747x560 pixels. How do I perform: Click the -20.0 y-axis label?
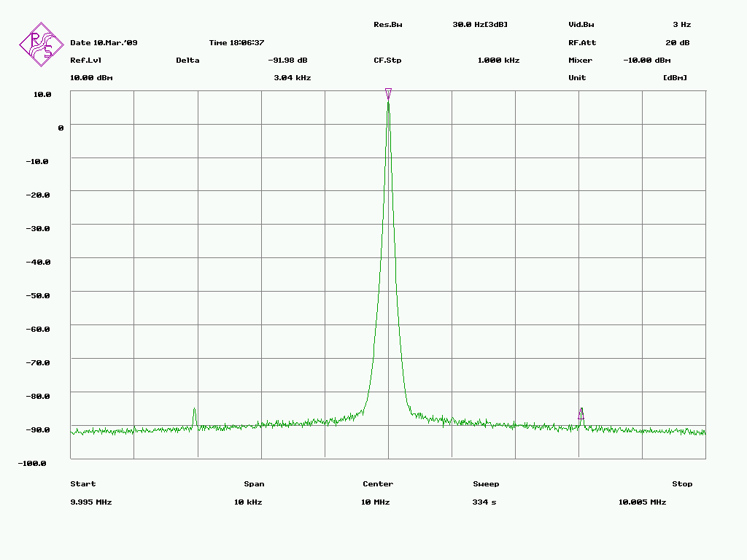click(x=38, y=195)
